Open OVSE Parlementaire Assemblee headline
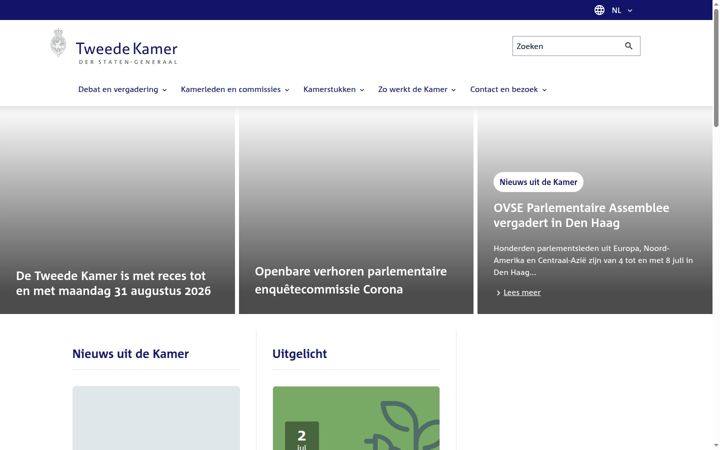This screenshot has height=450, width=720. (581, 215)
